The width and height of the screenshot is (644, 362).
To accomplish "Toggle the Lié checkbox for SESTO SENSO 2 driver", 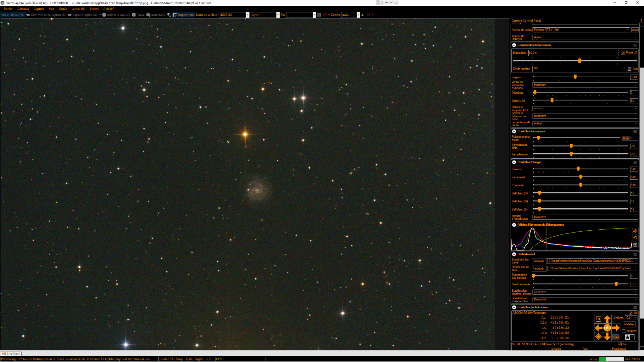I will 620,344.
